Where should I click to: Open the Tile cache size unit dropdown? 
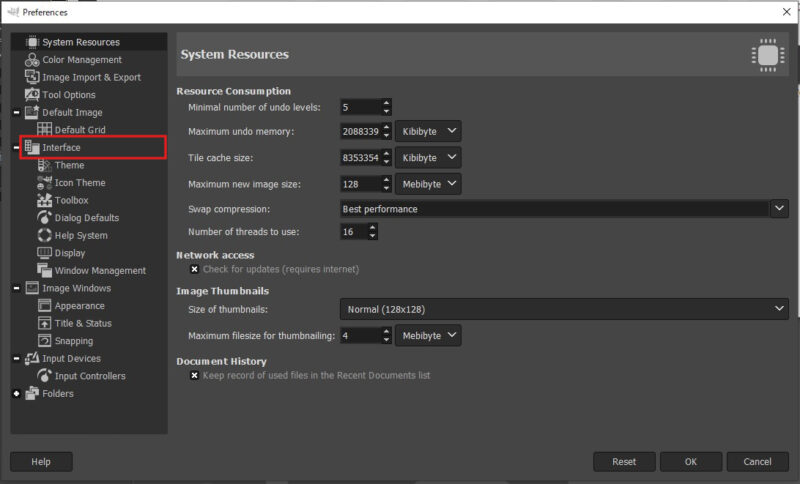pyautogui.click(x=428, y=158)
